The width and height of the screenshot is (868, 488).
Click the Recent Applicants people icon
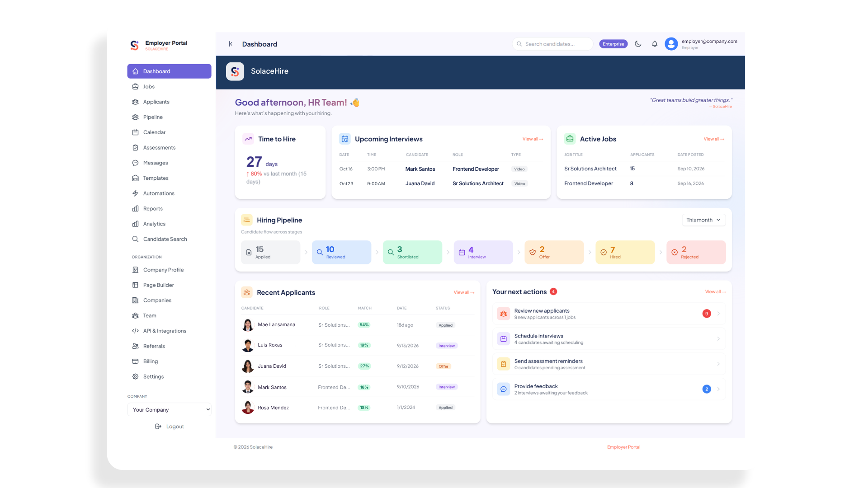click(247, 292)
